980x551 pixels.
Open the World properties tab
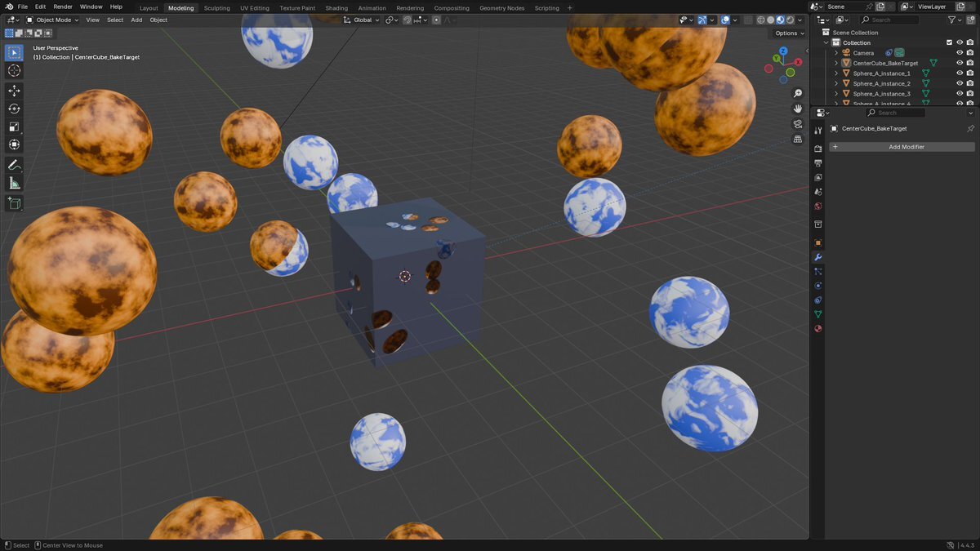coord(818,206)
